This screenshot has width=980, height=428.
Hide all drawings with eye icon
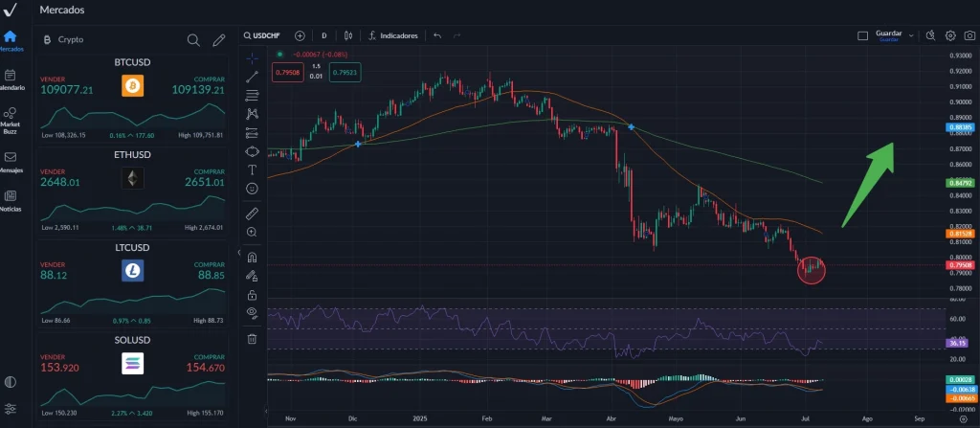point(252,313)
